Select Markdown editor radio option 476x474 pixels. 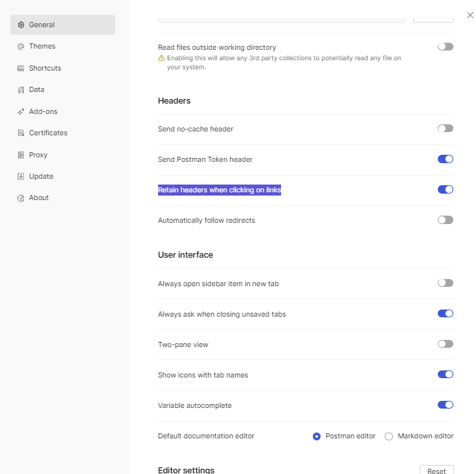click(x=389, y=436)
